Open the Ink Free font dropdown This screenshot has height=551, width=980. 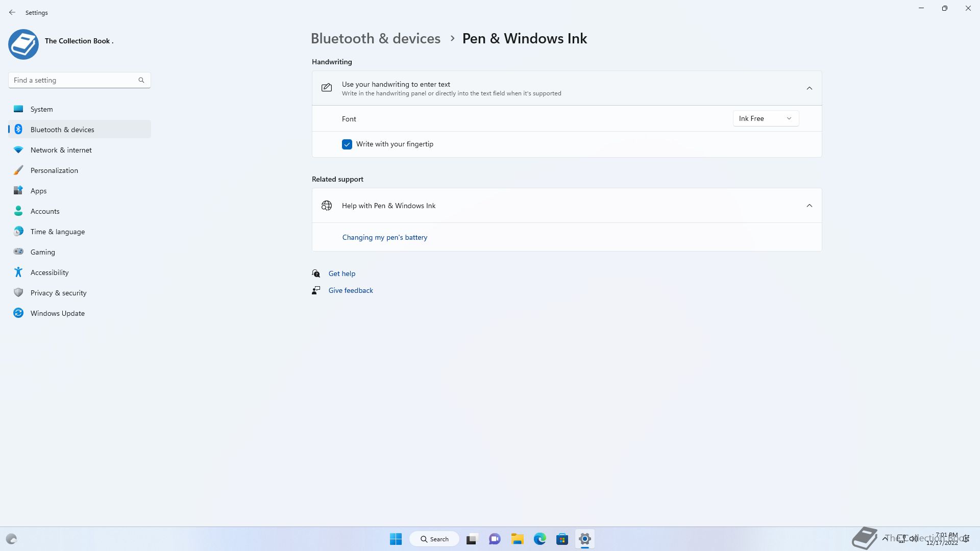765,118
